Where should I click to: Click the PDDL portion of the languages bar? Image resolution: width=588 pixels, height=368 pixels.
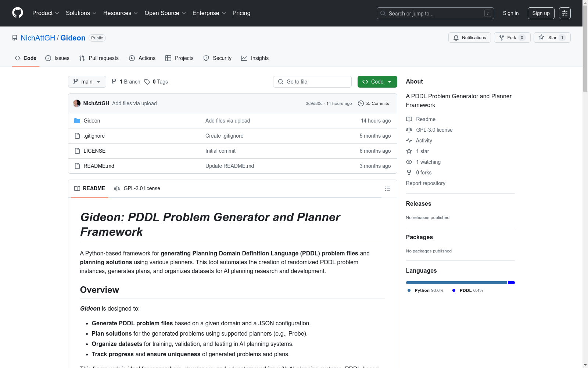tap(511, 283)
